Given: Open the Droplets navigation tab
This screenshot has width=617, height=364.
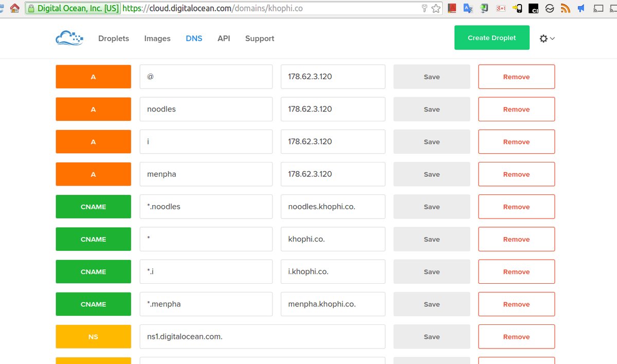Looking at the screenshot, I should click(x=114, y=39).
